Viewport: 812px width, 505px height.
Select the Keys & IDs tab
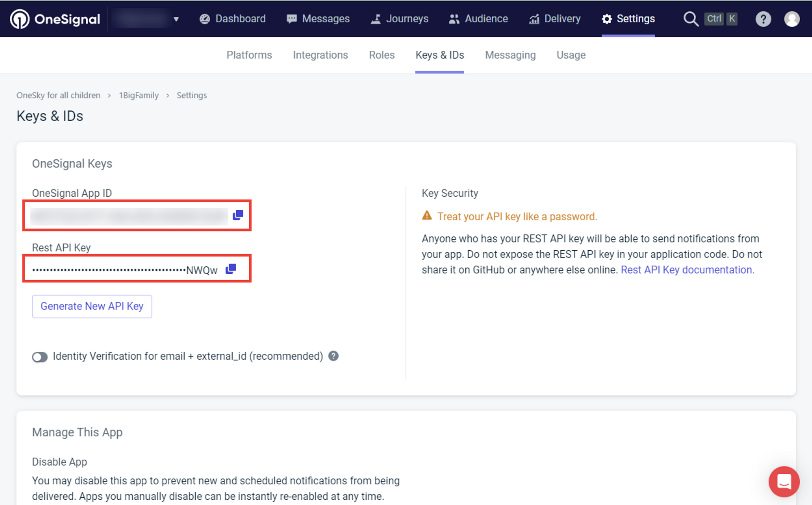440,55
